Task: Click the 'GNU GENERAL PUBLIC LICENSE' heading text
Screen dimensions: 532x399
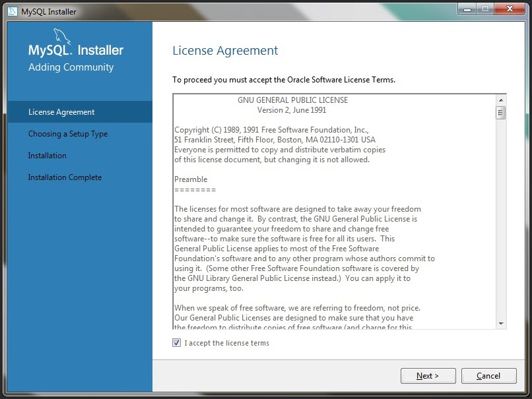Action: coord(292,100)
